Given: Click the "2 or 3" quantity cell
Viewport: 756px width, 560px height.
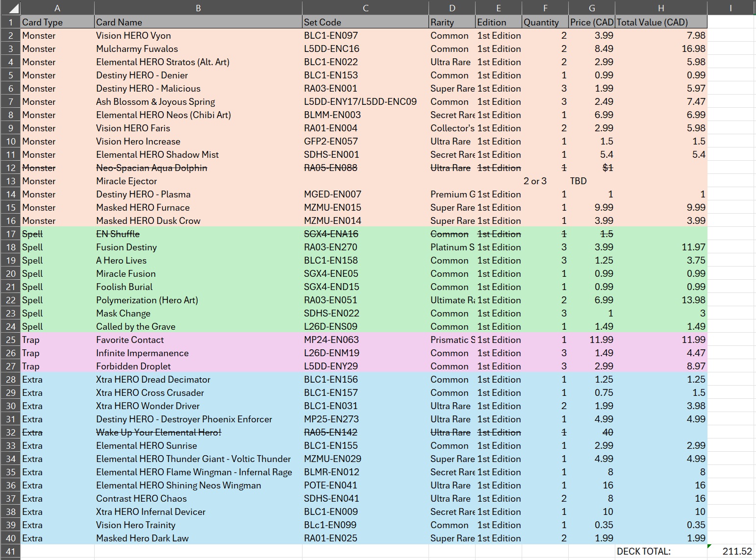Looking at the screenshot, I should tap(545, 181).
